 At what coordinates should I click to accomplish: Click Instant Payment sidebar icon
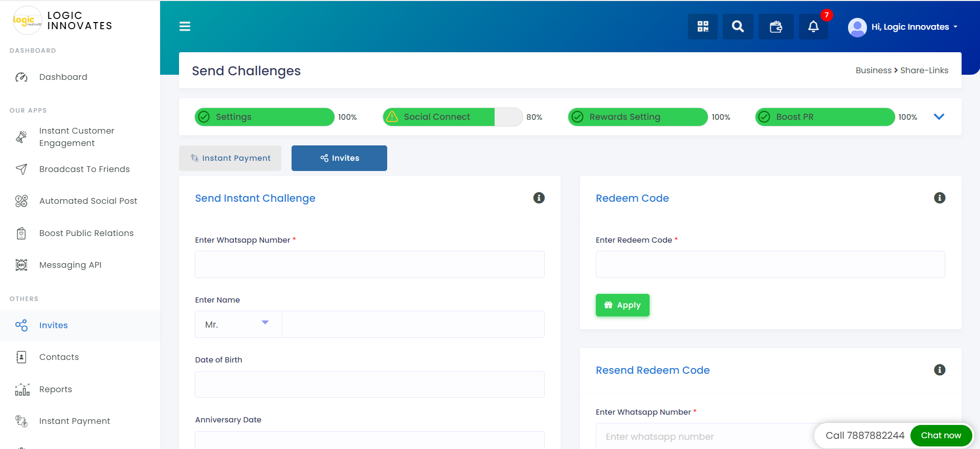coord(21,421)
